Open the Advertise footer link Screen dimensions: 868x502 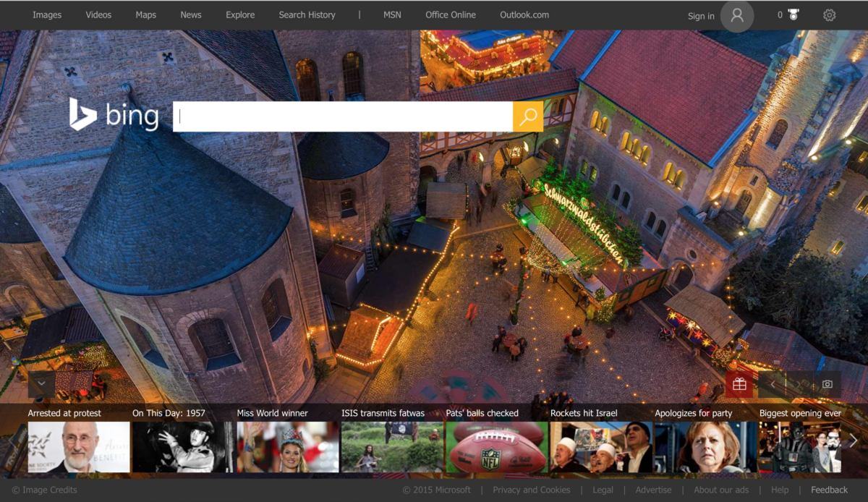[x=654, y=490]
